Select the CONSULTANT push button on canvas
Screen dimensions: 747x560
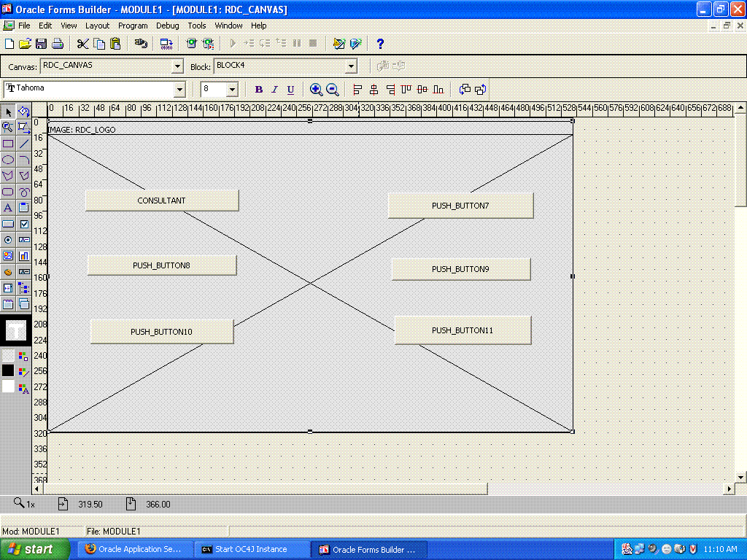[x=161, y=201]
